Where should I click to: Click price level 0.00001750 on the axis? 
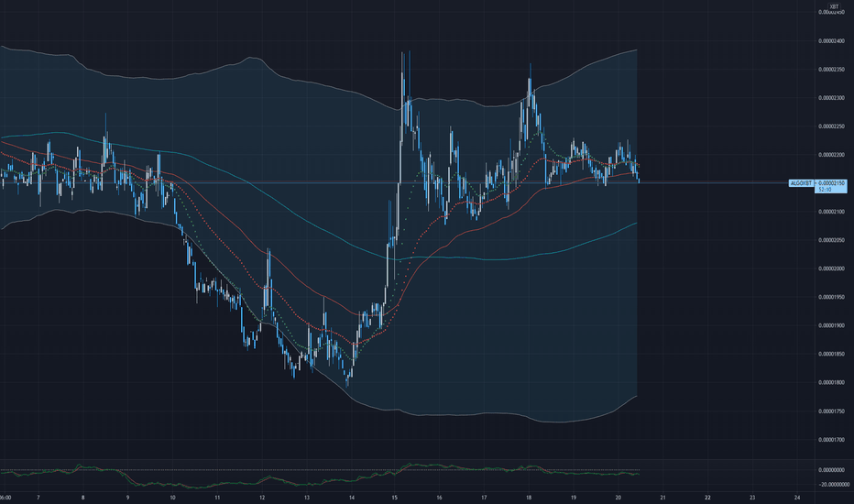832,411
